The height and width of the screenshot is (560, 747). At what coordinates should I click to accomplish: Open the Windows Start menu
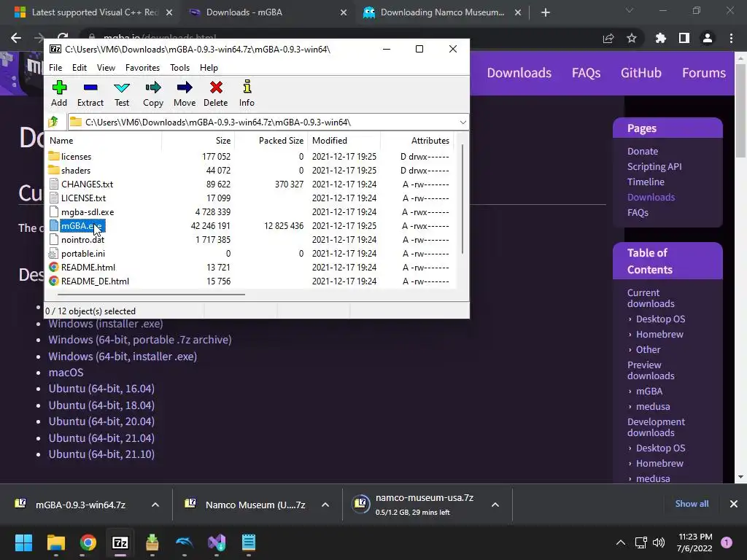(x=23, y=542)
